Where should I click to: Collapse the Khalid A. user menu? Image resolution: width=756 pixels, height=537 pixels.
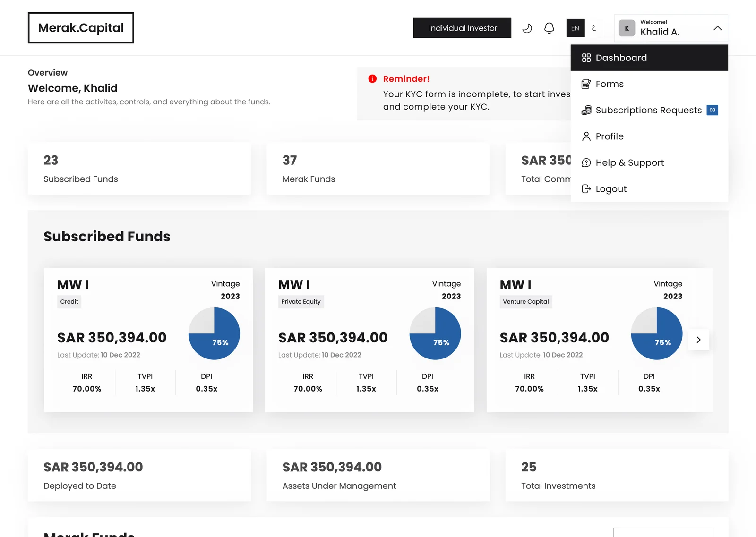(717, 28)
